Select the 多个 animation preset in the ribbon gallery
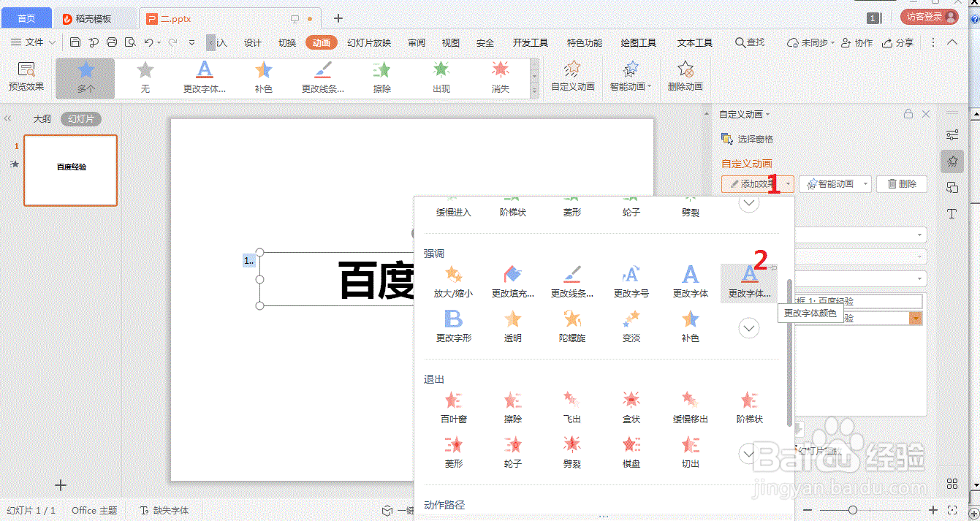This screenshot has width=980, height=521. [86, 78]
